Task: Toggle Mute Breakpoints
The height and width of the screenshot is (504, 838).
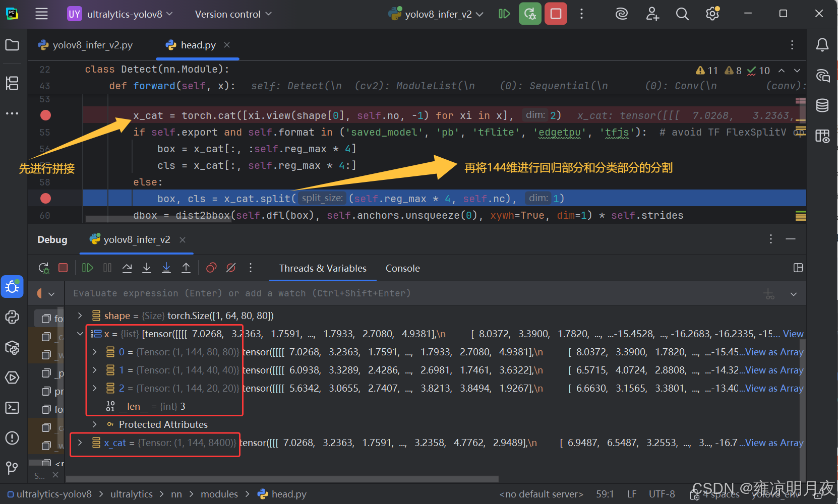Action: (x=231, y=268)
